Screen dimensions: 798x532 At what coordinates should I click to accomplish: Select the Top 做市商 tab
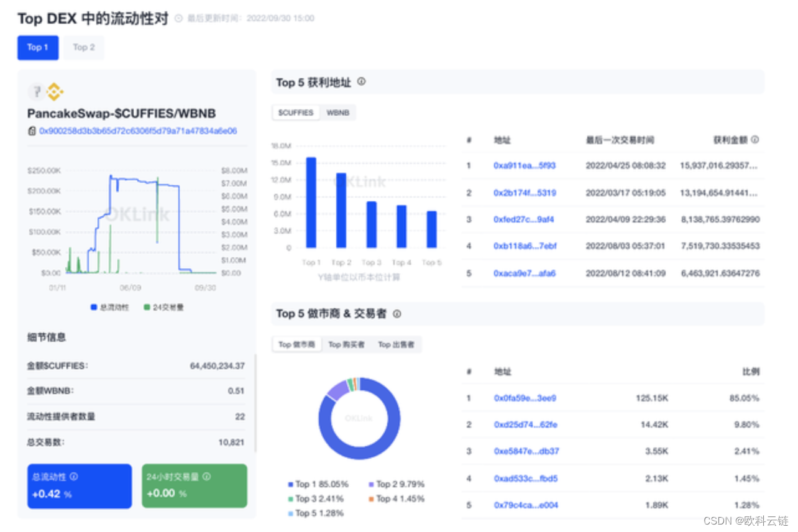click(296, 344)
